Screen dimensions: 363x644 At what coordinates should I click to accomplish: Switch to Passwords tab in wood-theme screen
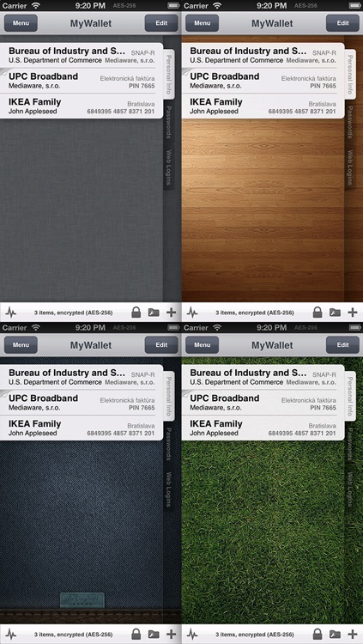pos(350,123)
